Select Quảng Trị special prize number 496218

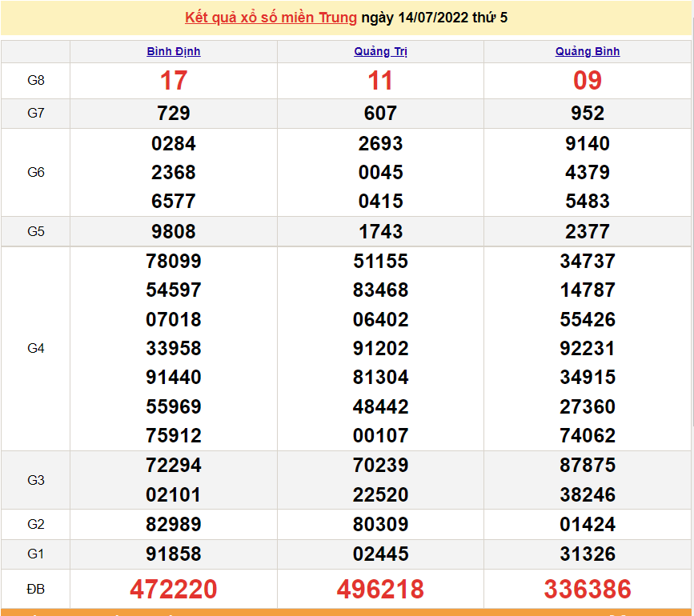coord(380,590)
